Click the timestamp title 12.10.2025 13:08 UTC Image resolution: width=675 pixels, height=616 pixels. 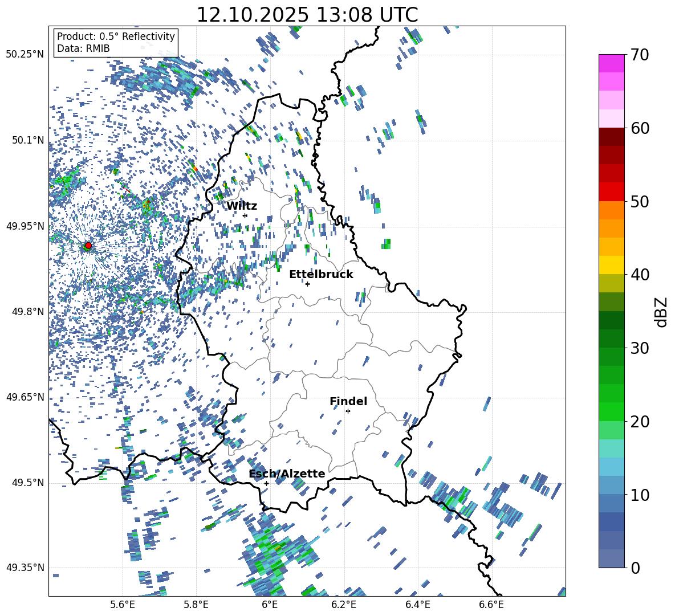(x=307, y=15)
